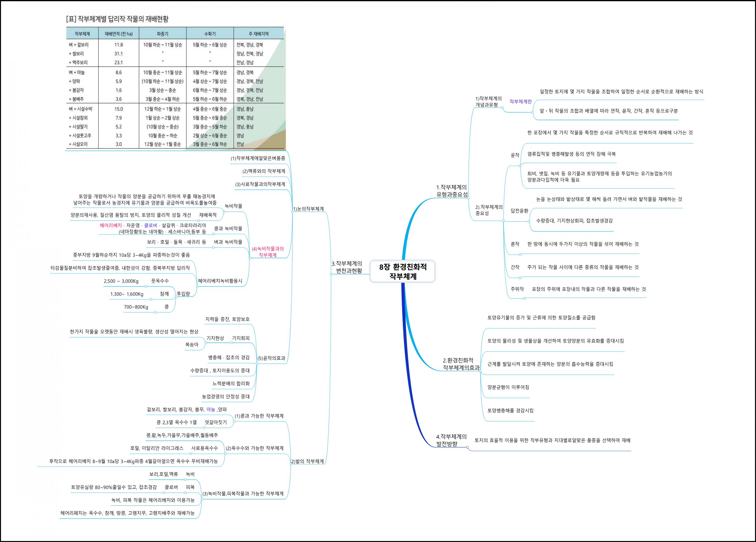Select the 엇갈아짓기 node
This screenshot has width=756, height=542.
[x=216, y=422]
